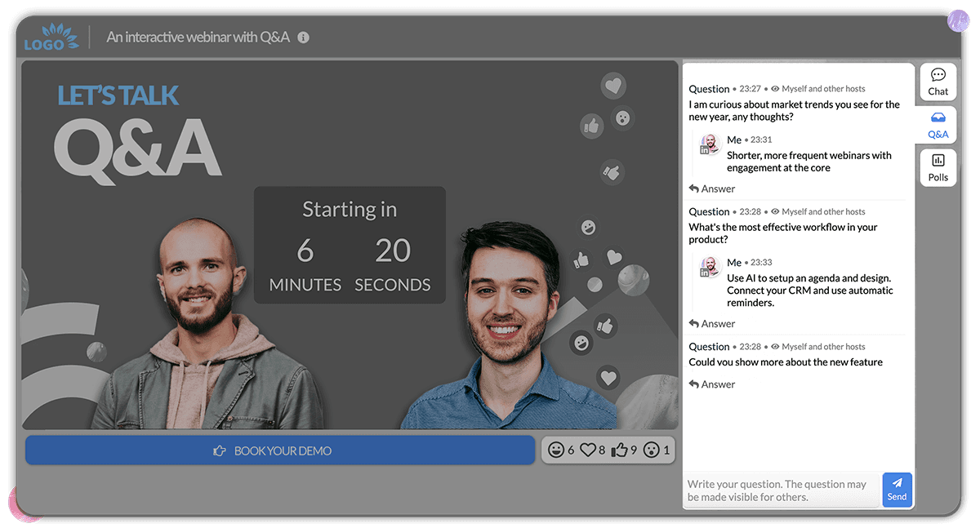Switch to the Chat tab

tap(938, 82)
